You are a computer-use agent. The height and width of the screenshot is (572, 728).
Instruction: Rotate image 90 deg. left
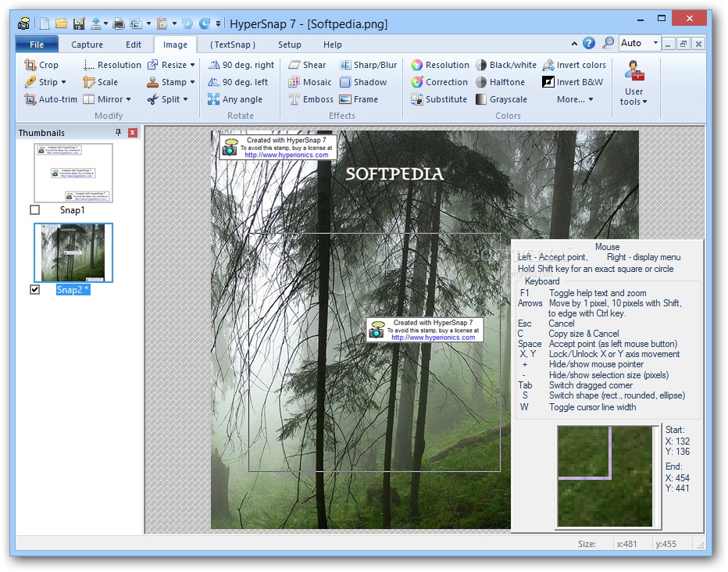tap(237, 82)
